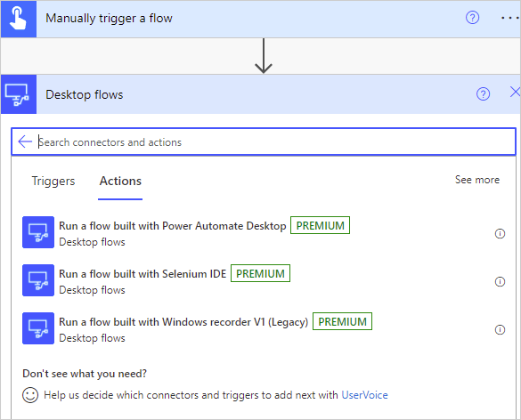Click the Desktop flows header title
Screen dimensions: 521x420
[x=85, y=95]
